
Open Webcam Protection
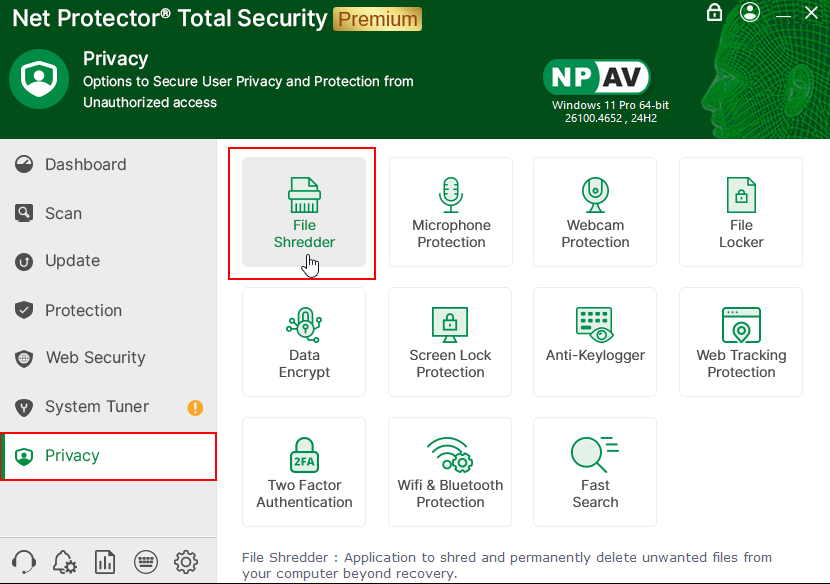coord(595,212)
